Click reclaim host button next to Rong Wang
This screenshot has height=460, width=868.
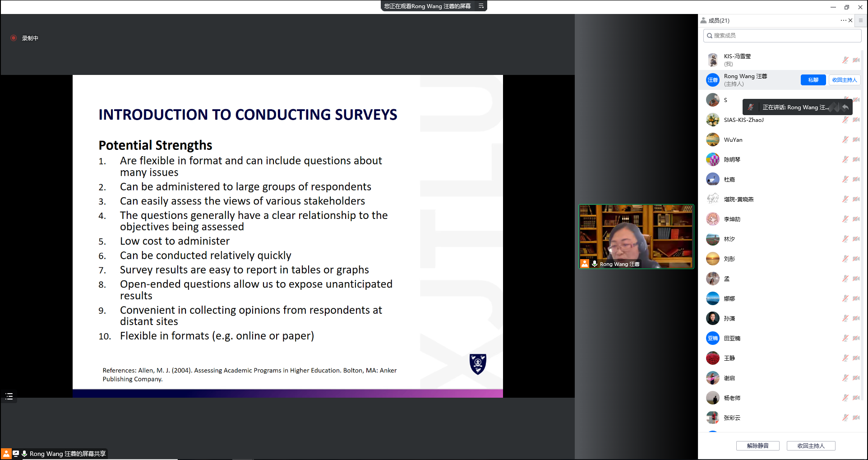pos(844,80)
